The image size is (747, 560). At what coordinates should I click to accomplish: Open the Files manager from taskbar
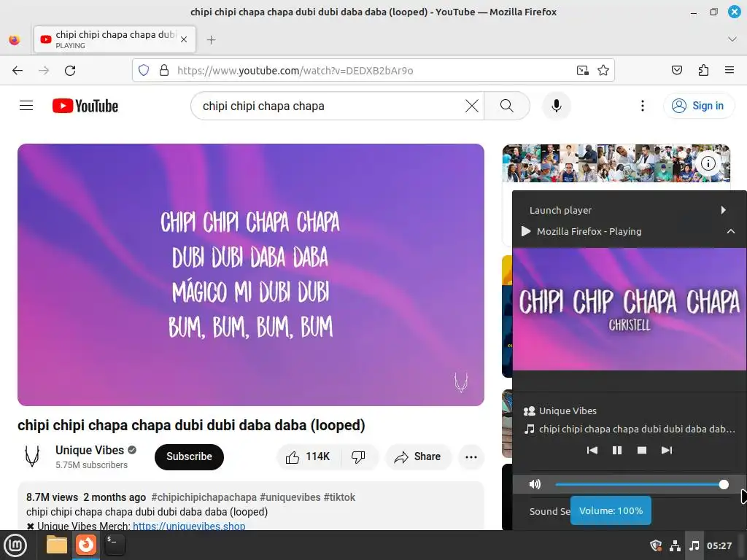pos(57,545)
